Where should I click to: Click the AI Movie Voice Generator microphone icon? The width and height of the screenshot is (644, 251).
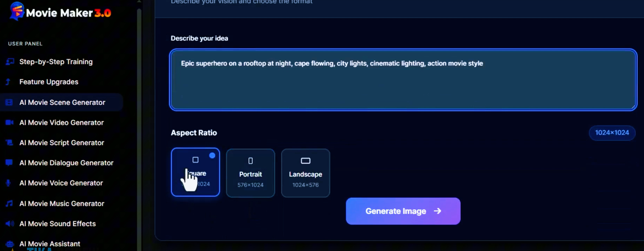pos(8,183)
